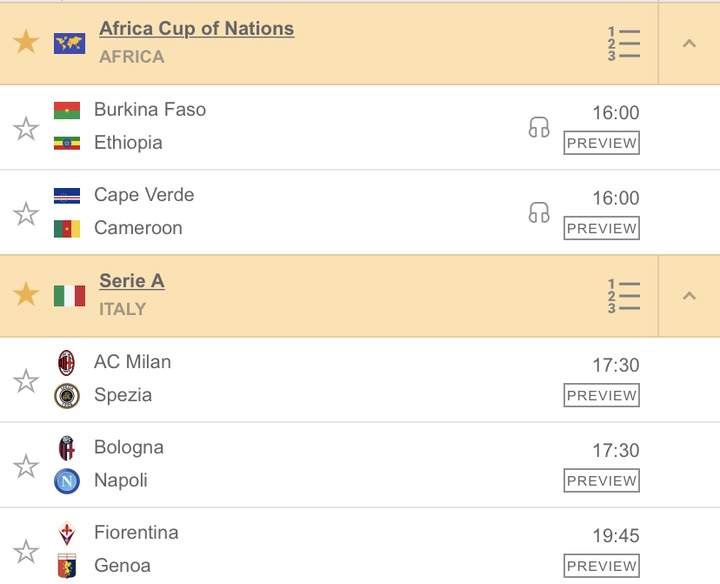Toggle favorite star for Bologna vs Napoli
720x584 pixels.
[x=26, y=466]
